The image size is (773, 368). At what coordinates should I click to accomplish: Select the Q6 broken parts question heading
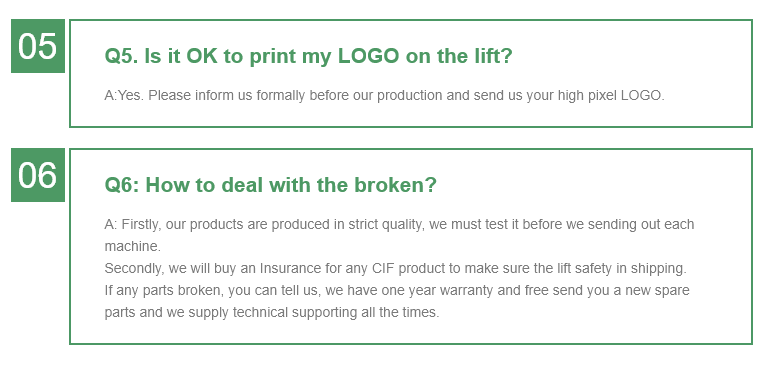point(271,185)
